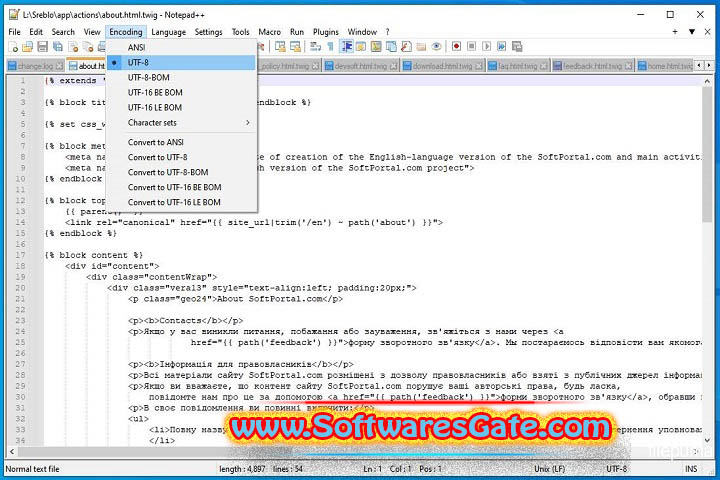
Task: Open the View menu
Action: point(92,32)
